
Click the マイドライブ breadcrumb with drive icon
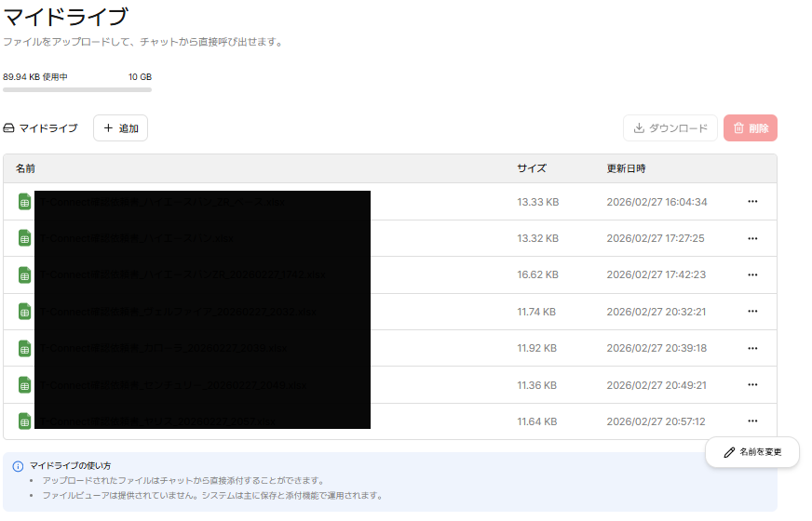(x=40, y=127)
